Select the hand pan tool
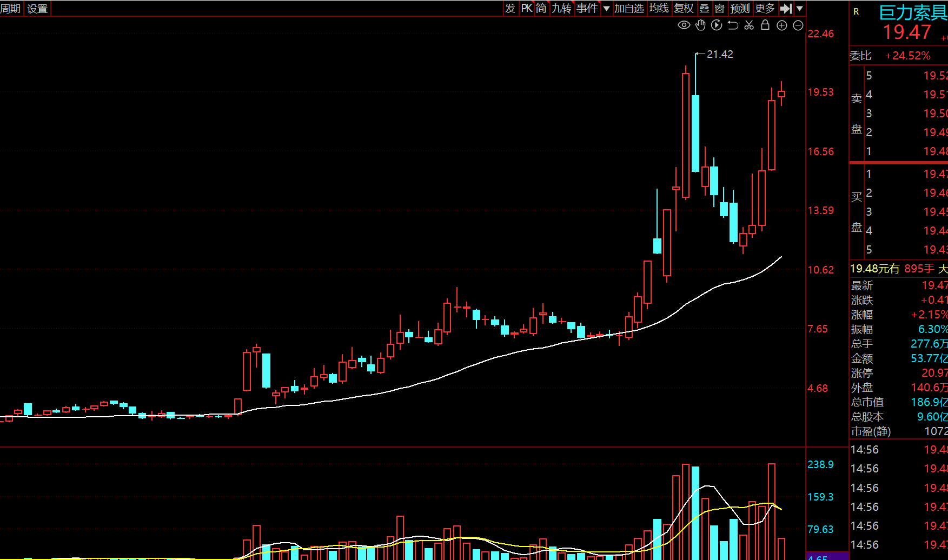The height and width of the screenshot is (560, 948). (x=700, y=25)
